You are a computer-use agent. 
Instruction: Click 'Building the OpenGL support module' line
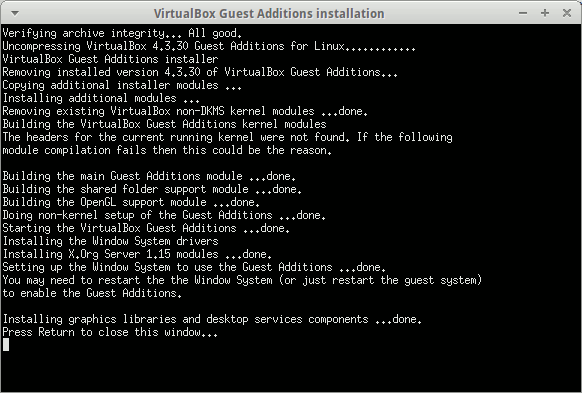point(131,202)
